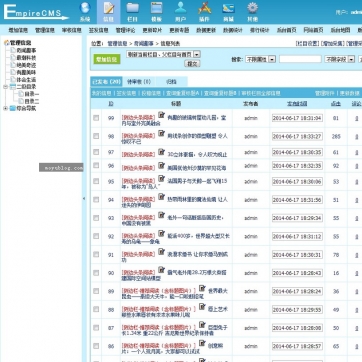The image size is (362, 362).
Task: Click the green 增加信息 button
Action: tap(107, 59)
